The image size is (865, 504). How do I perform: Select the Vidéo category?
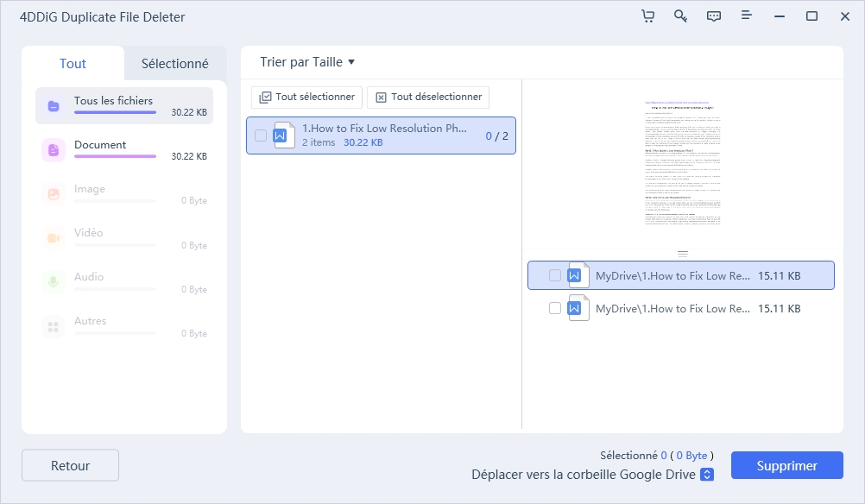pos(124,238)
